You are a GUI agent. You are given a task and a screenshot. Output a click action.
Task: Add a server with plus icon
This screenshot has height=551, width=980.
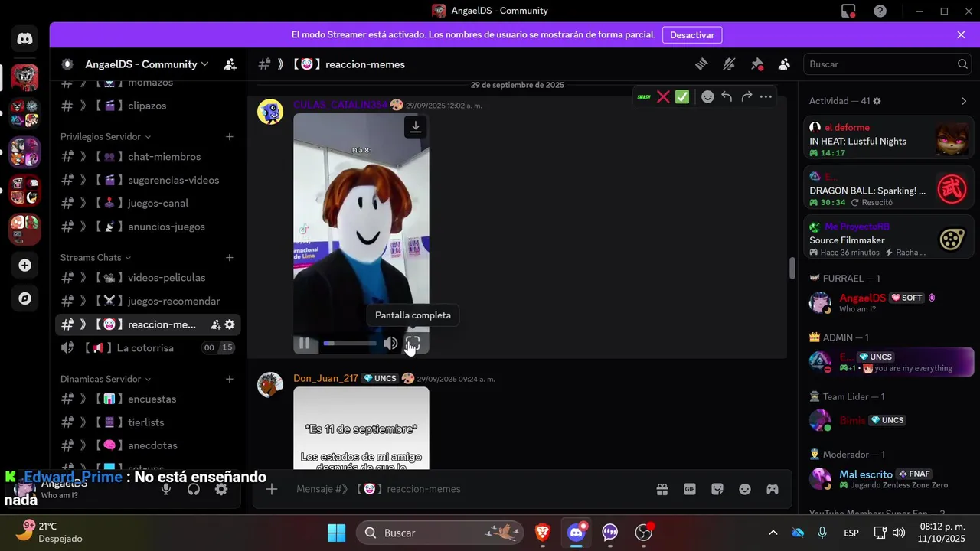pyautogui.click(x=24, y=265)
